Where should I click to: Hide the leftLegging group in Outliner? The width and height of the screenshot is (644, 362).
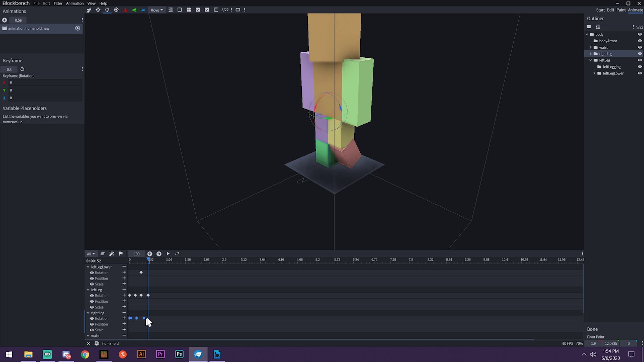click(640, 67)
